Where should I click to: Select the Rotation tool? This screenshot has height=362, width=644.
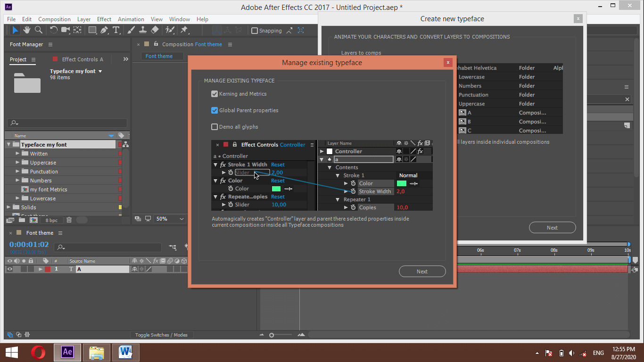(x=54, y=30)
